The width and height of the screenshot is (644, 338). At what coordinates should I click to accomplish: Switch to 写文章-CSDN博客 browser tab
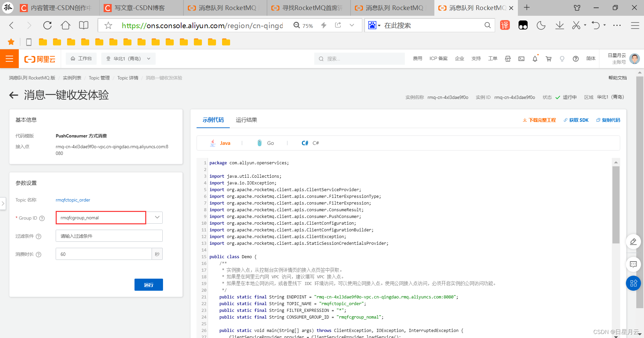click(x=141, y=8)
